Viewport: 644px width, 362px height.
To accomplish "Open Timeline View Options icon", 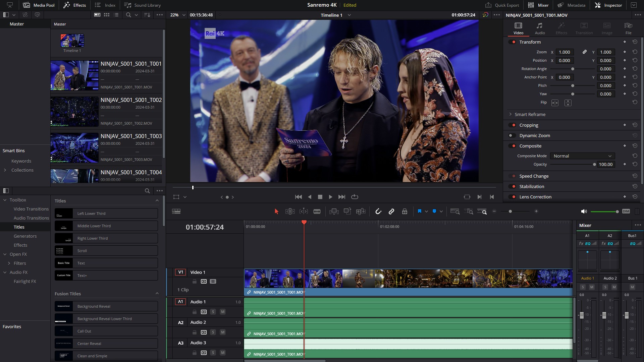I will coord(176,212).
